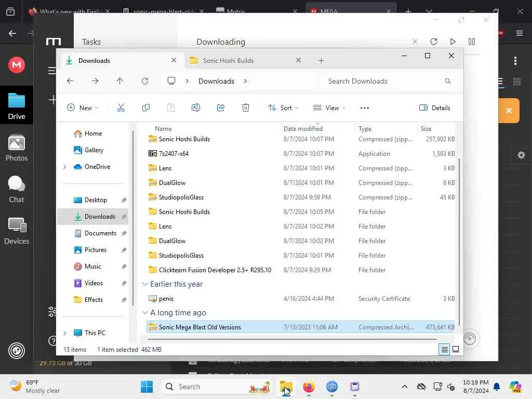
Task: Close the Downloads Explorer tab
Action: 174,60
